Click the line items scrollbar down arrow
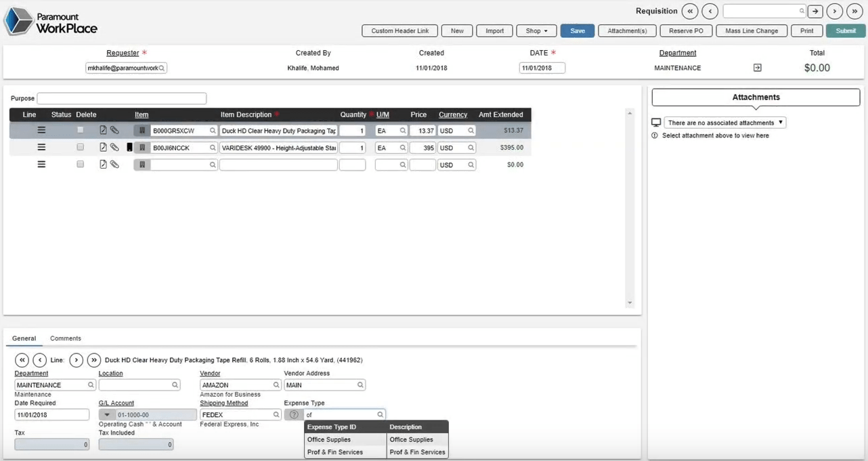 pyautogui.click(x=630, y=303)
